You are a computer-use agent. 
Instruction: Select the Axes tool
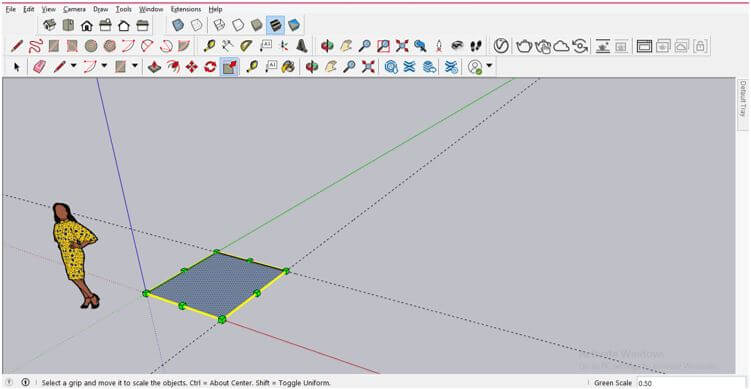(284, 46)
